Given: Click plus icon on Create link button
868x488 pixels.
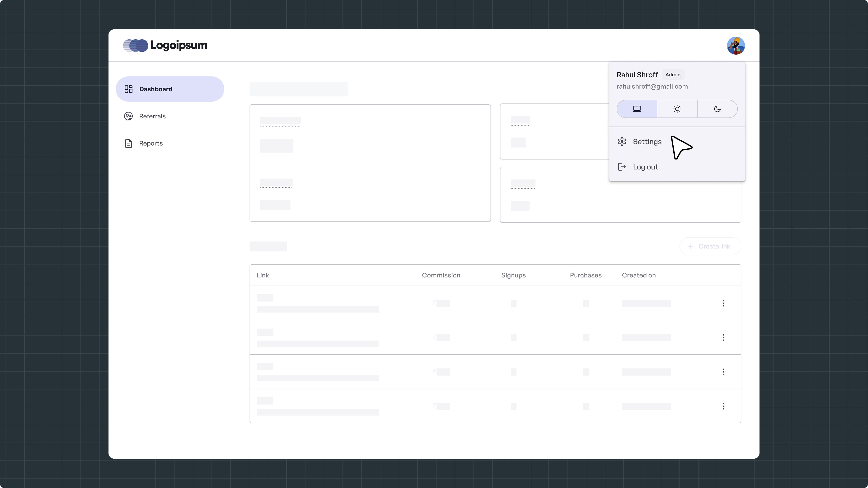Looking at the screenshot, I should pyautogui.click(x=691, y=246).
